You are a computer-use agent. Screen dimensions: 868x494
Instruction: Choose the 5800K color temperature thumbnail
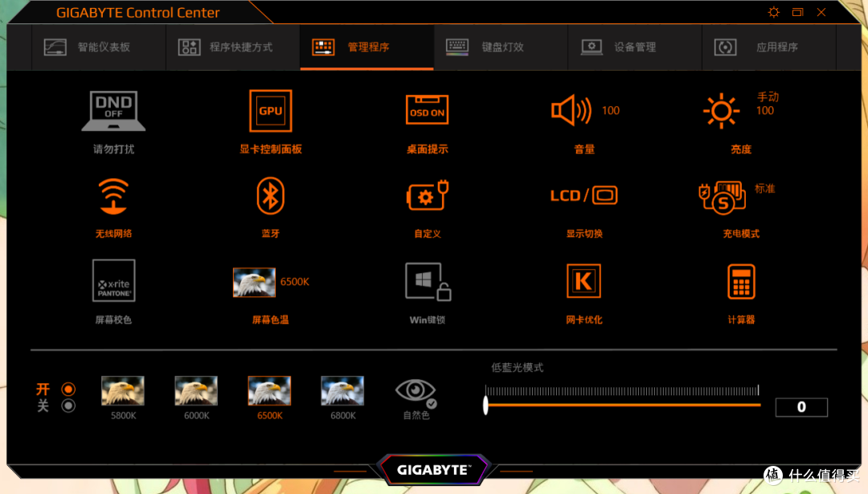click(123, 390)
